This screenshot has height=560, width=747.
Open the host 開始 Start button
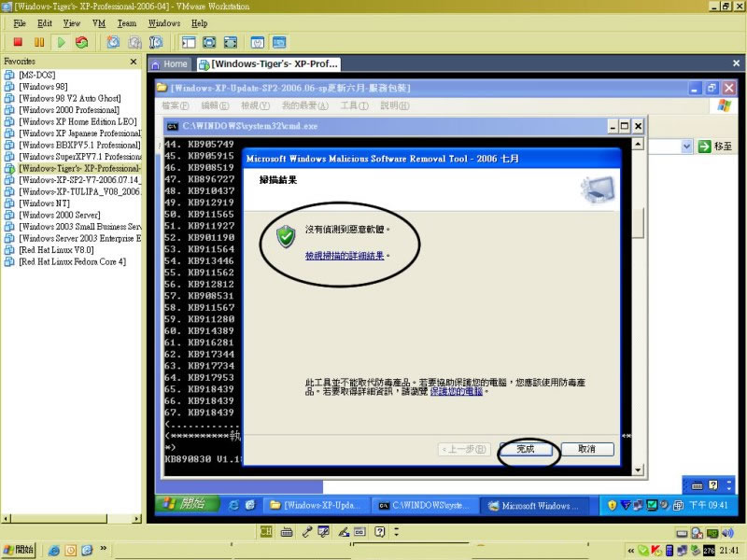coord(20,550)
